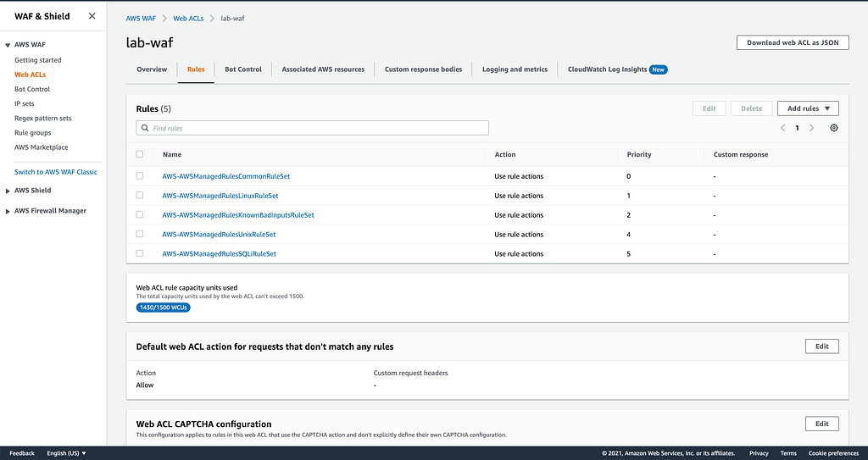Select all rules header checkbox
Screen dimensions: 868x460
tap(140, 154)
